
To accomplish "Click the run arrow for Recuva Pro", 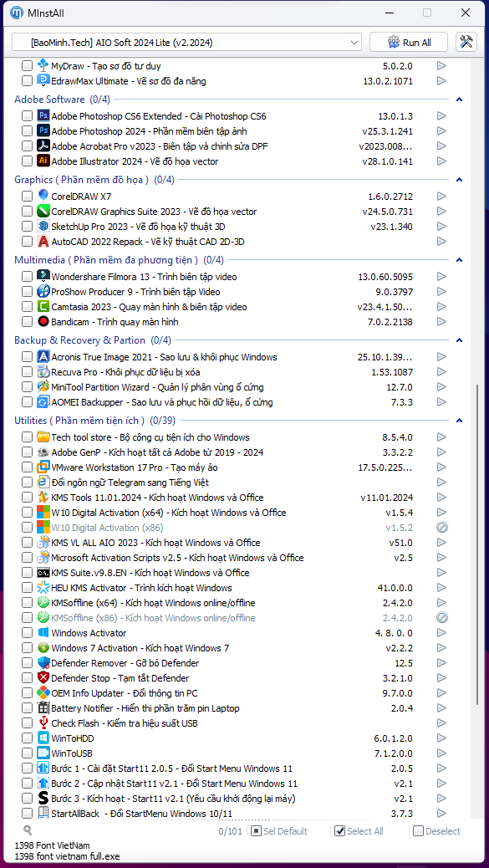I will pos(441,372).
